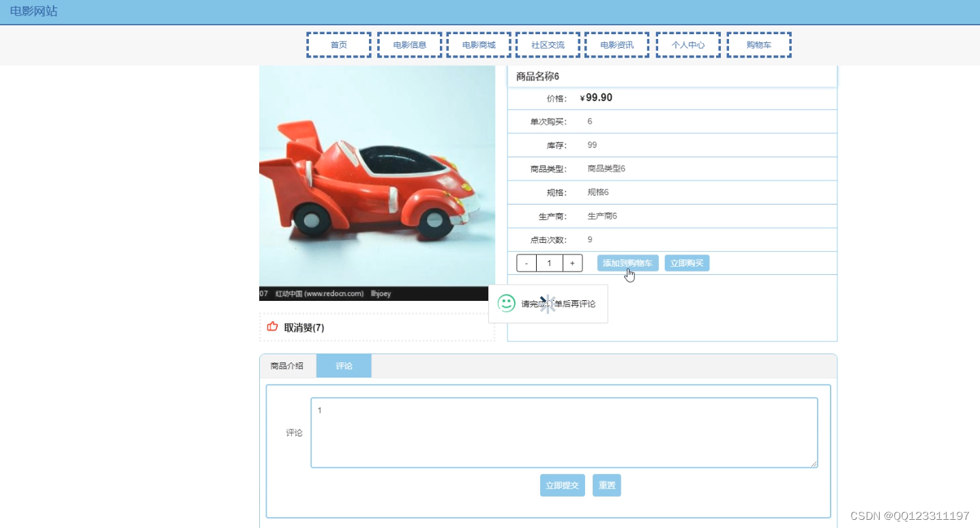Image resolution: width=980 pixels, height=528 pixels.
Task: Click the 价格: label
Action: [x=556, y=99]
